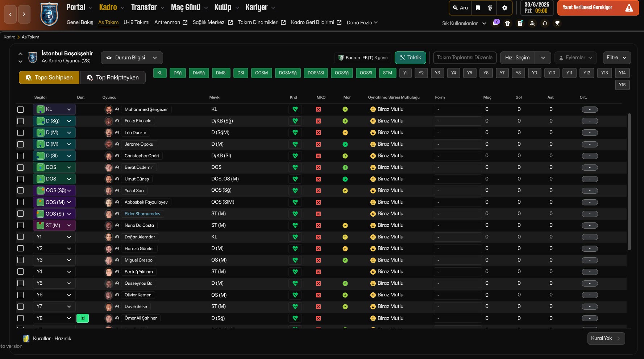Open messages icon with 7 badge
Image resolution: width=644 pixels, height=359 pixels.
click(x=495, y=23)
